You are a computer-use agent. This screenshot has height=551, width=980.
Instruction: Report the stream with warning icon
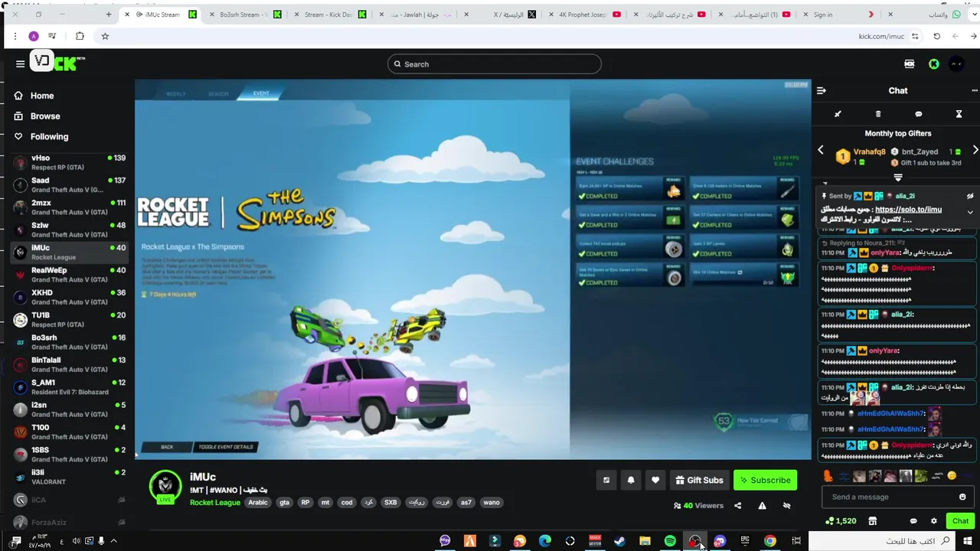click(762, 505)
